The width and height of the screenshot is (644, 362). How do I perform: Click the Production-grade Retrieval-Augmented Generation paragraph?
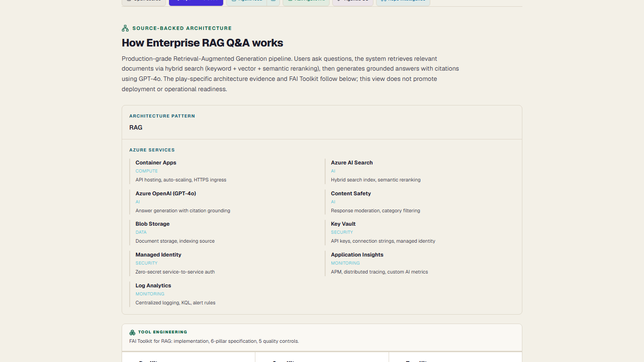290,74
